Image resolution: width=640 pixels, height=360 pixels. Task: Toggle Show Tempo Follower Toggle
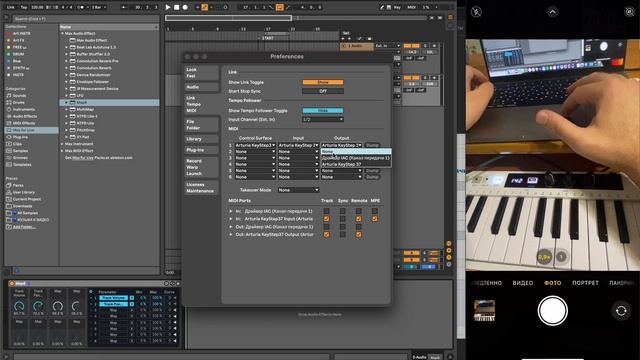323,111
